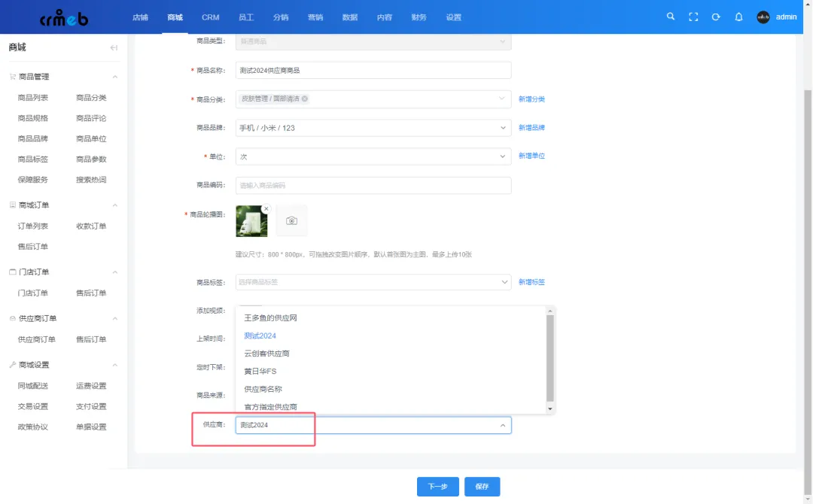Screen dimensions: 813x504
Task: Go to the 员工 top menu
Action: [245, 17]
